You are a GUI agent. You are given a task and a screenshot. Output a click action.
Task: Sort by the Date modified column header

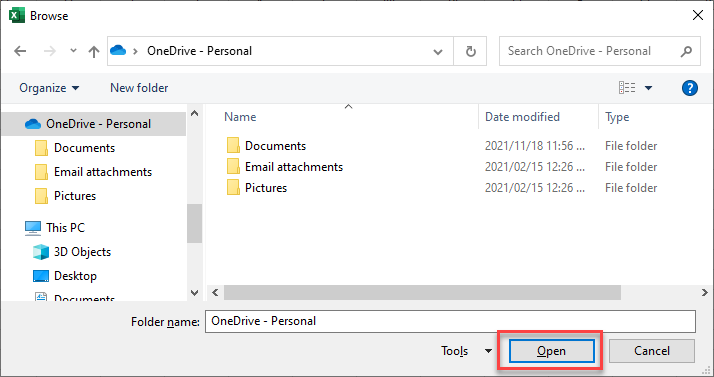522,117
